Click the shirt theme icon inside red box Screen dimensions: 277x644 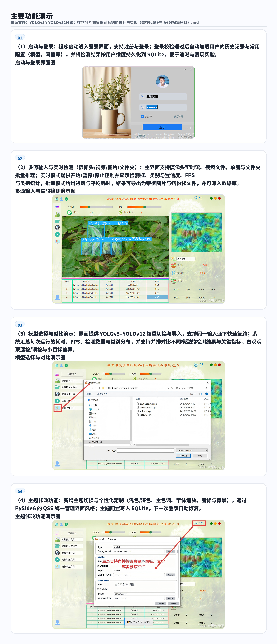click(x=201, y=523)
